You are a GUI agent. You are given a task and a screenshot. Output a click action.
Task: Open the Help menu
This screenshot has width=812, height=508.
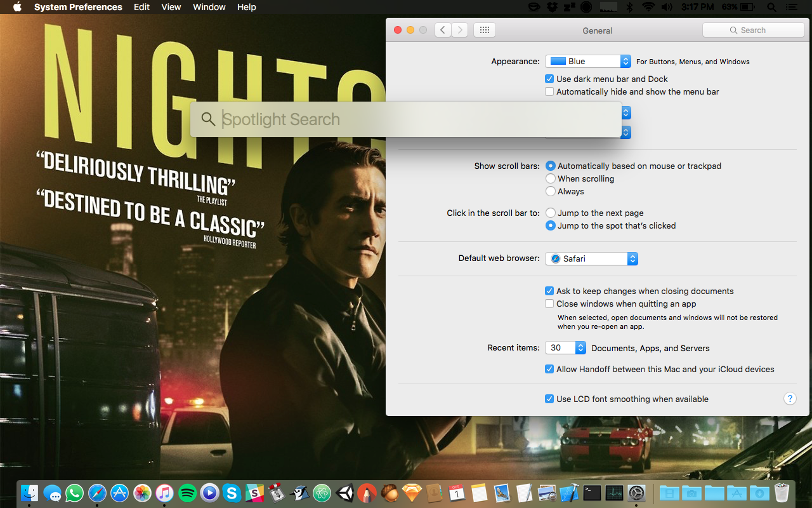click(x=247, y=7)
